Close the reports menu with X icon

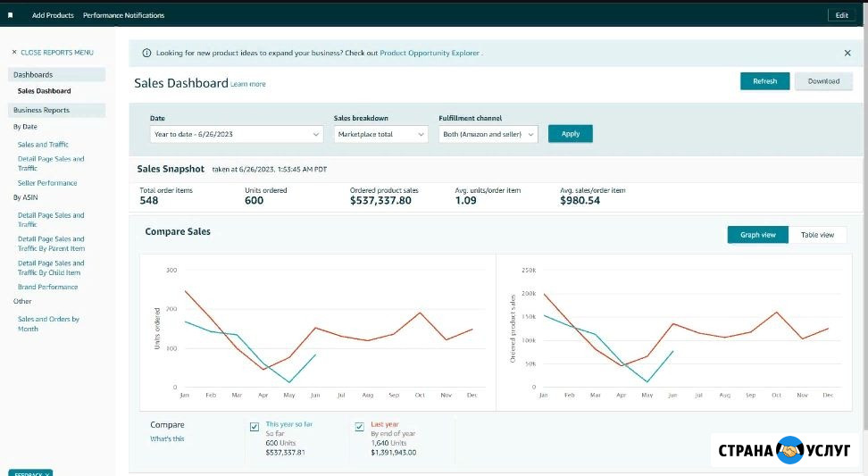[14, 52]
